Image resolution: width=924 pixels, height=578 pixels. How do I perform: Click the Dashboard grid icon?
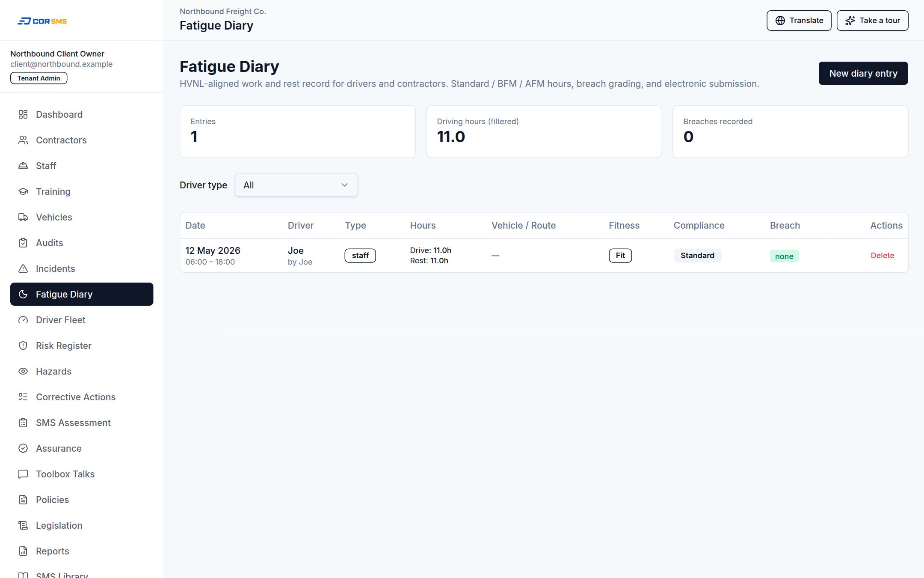coord(23,114)
